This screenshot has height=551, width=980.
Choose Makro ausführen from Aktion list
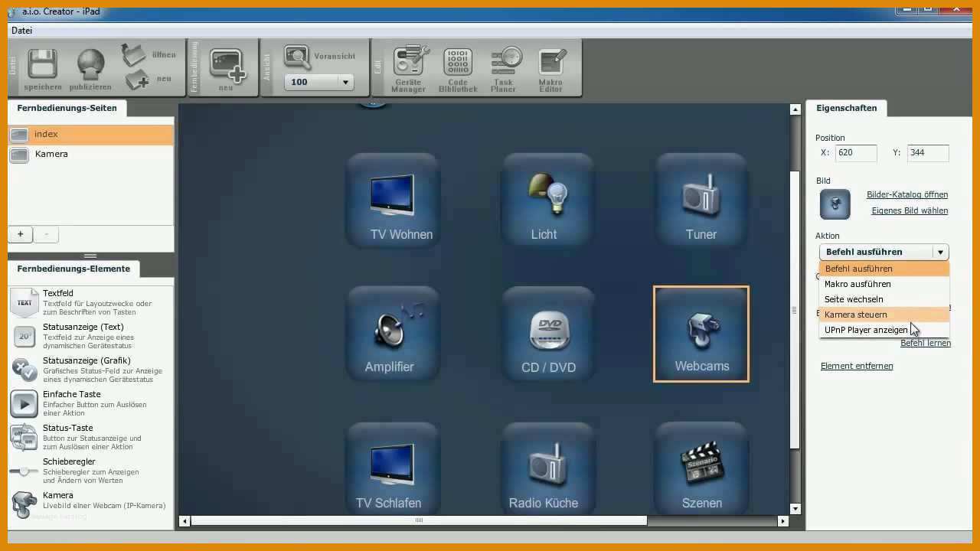884,284
